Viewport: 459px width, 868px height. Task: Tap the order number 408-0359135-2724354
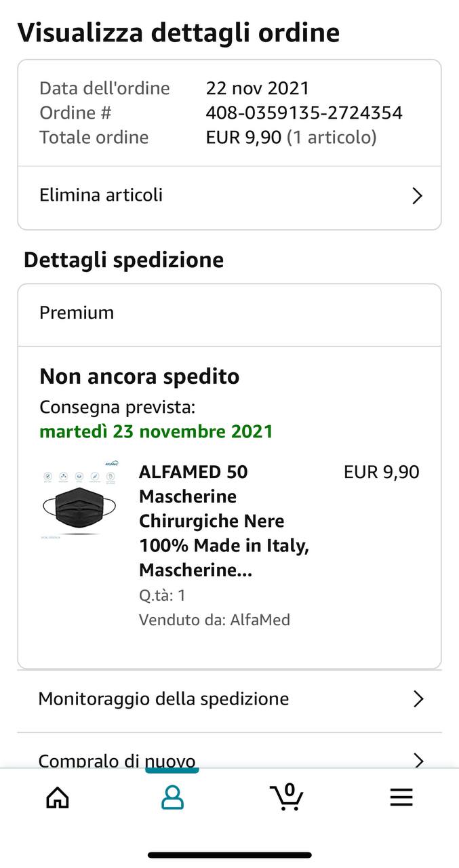click(x=304, y=113)
